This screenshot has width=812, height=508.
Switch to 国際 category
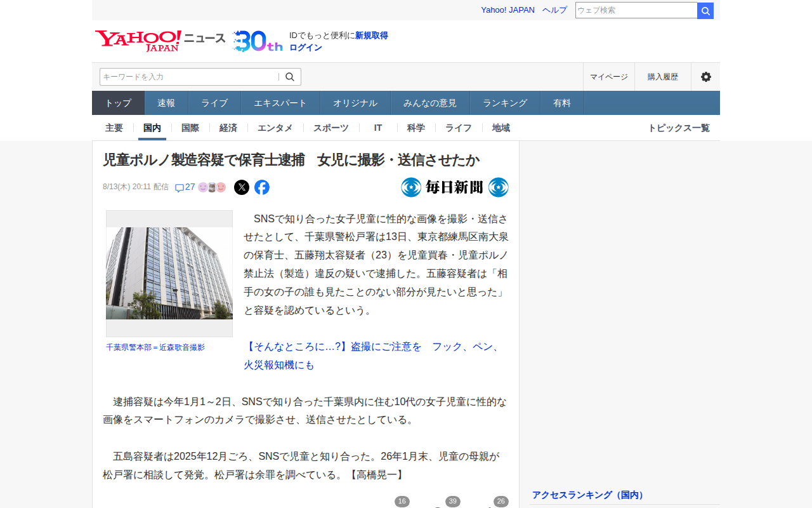coord(190,128)
